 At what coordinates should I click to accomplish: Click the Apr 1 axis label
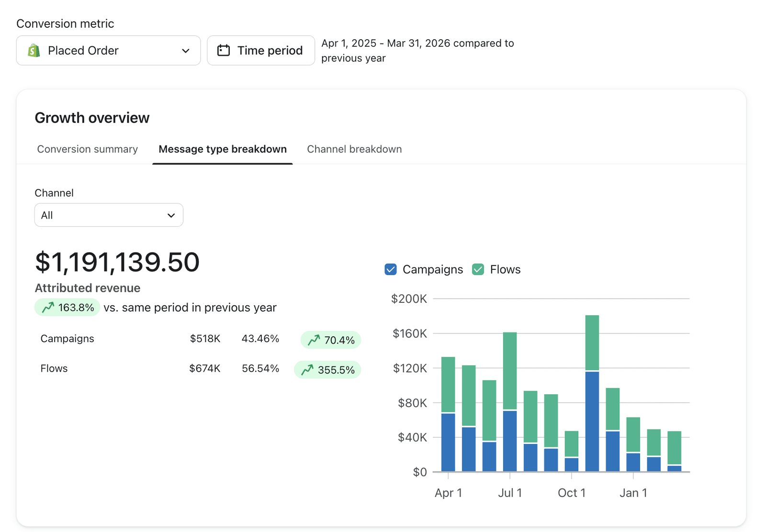(x=449, y=493)
